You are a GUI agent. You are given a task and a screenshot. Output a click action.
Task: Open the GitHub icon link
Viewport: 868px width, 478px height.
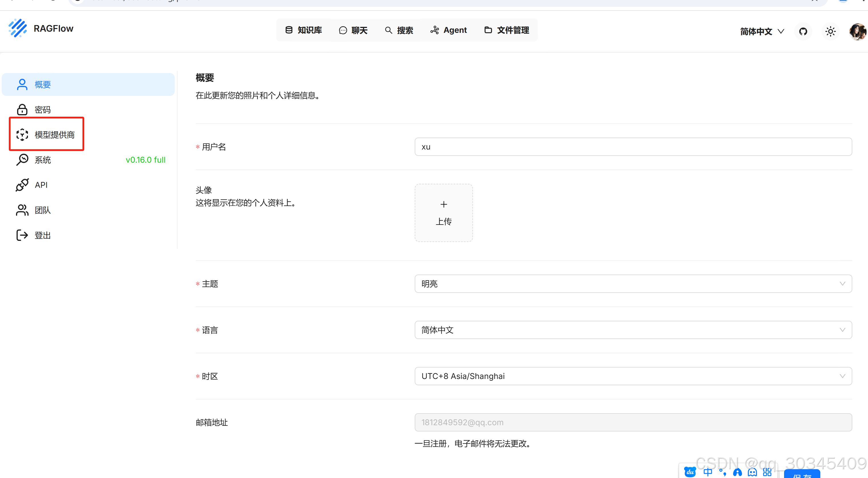[x=803, y=31]
